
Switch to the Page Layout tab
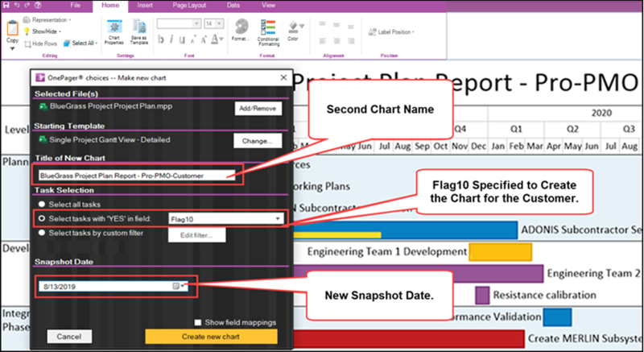[189, 6]
